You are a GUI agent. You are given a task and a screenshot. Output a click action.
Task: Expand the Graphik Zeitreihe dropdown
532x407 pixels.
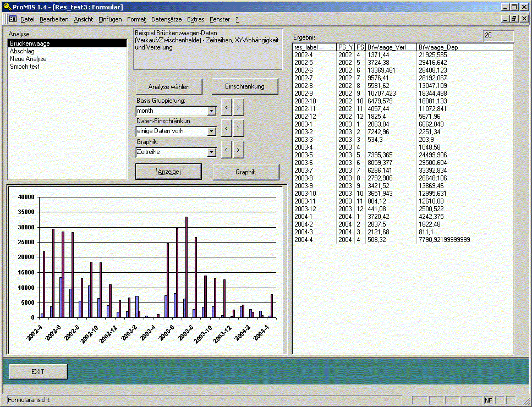[x=212, y=152]
